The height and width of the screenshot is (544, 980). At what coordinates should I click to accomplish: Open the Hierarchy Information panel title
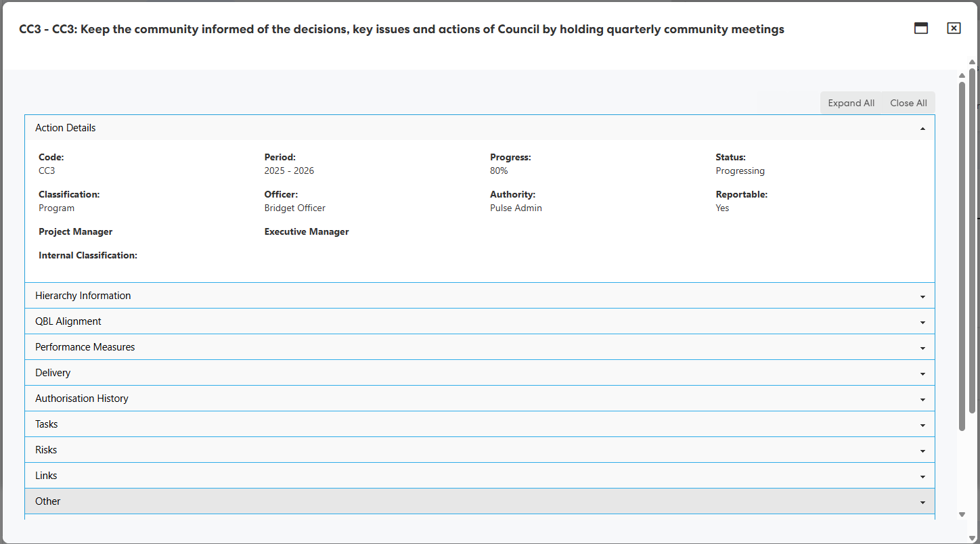coord(83,296)
